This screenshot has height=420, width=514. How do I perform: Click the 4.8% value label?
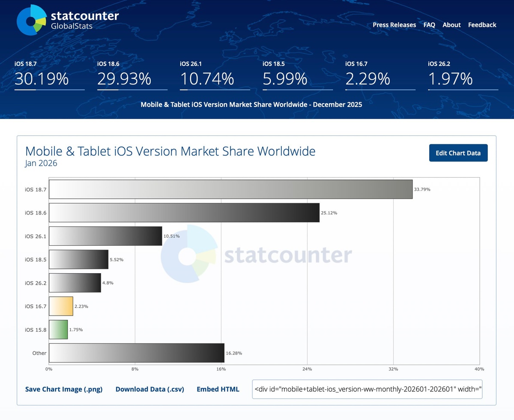(x=108, y=283)
